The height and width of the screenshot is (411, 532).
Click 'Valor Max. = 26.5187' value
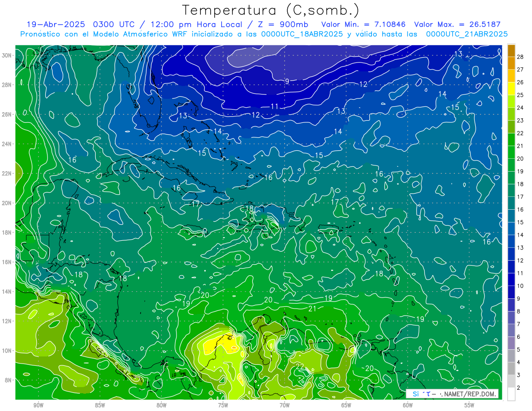457,24
